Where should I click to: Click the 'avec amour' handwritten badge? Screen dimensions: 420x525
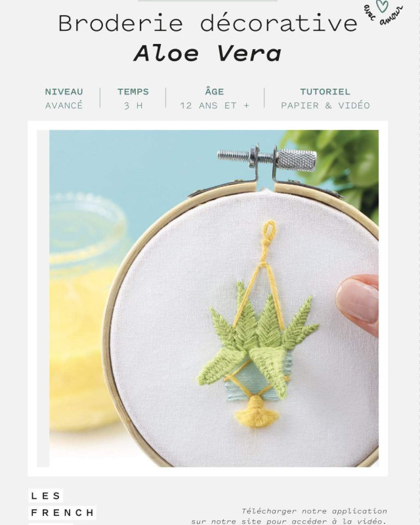383,13
